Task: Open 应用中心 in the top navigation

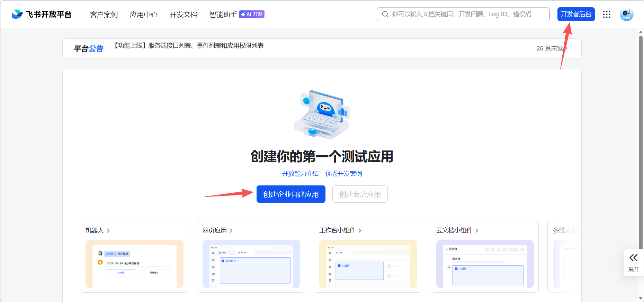Action: click(144, 15)
